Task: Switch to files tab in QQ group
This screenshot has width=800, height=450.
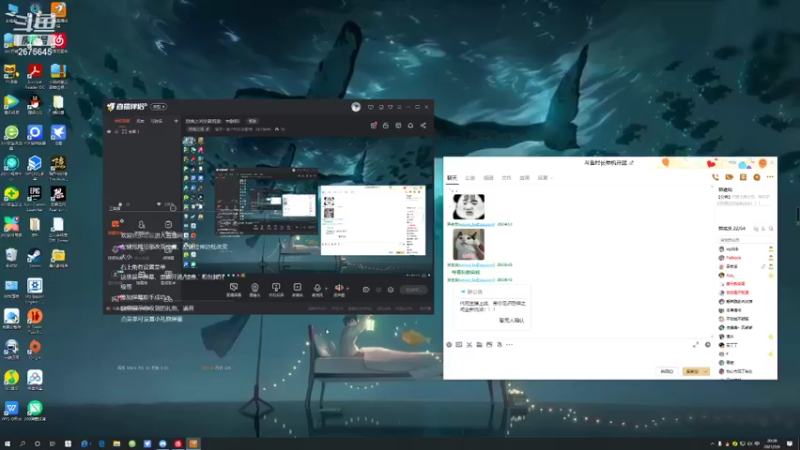Action: (x=506, y=178)
